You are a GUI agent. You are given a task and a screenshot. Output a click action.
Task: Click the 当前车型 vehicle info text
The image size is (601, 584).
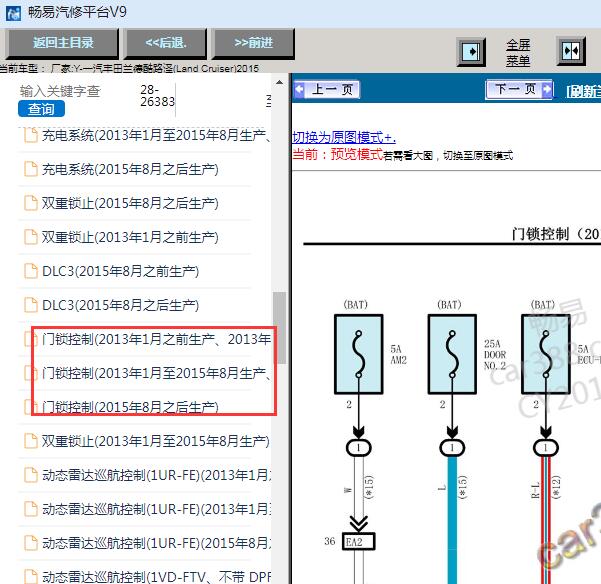(x=130, y=69)
